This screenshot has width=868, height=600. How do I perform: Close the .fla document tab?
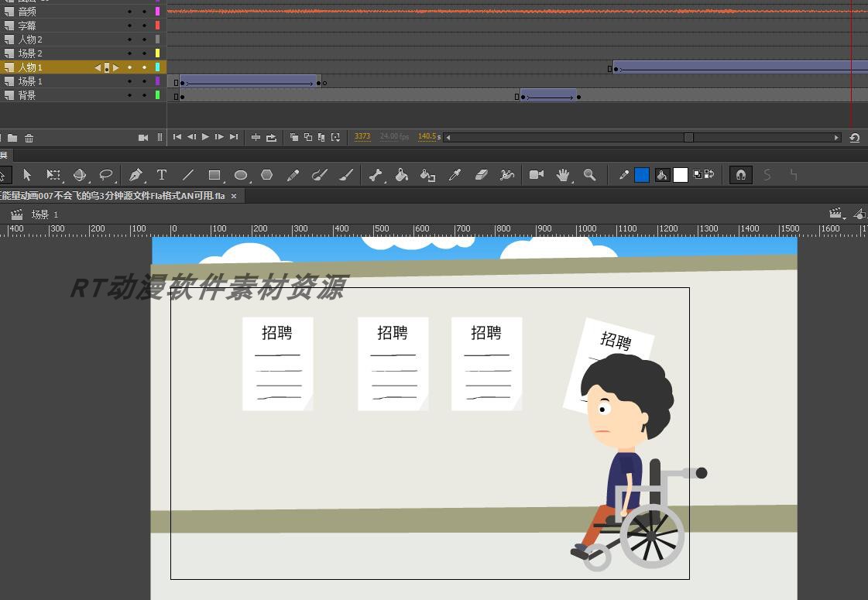(234, 196)
